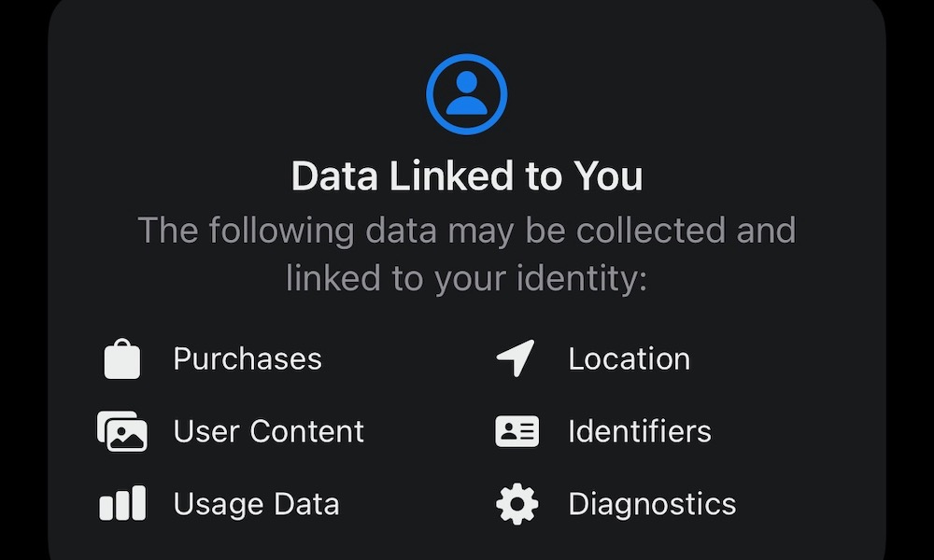Tap the Diagnostics gear icon
This screenshot has height=560, width=934.
(517, 504)
